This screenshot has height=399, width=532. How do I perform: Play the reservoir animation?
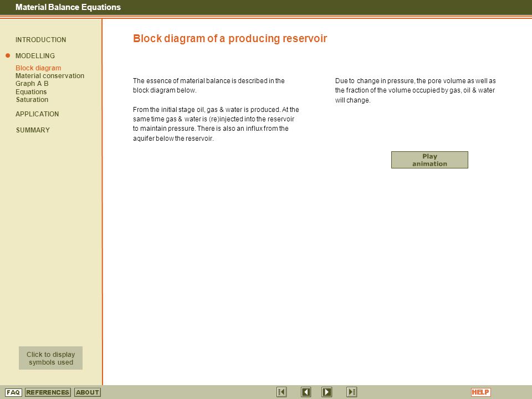429,160
